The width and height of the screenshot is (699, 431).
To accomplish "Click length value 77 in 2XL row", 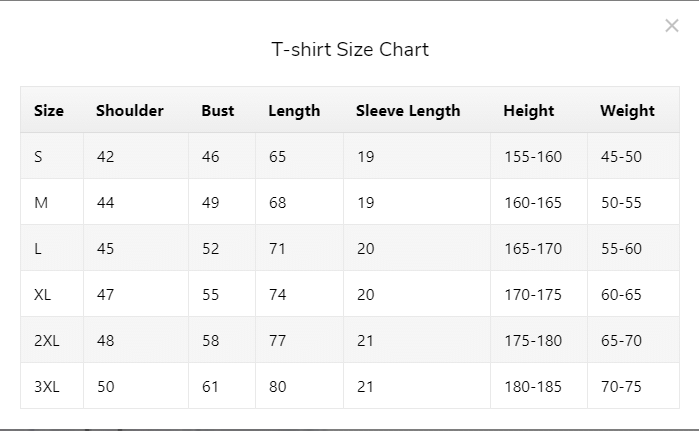I will 277,341.
